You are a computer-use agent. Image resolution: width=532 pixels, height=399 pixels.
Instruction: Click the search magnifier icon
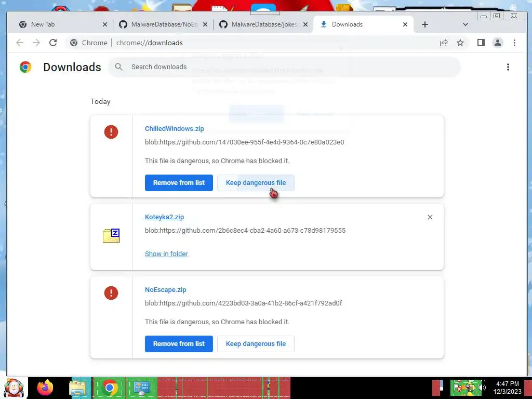tap(118, 67)
